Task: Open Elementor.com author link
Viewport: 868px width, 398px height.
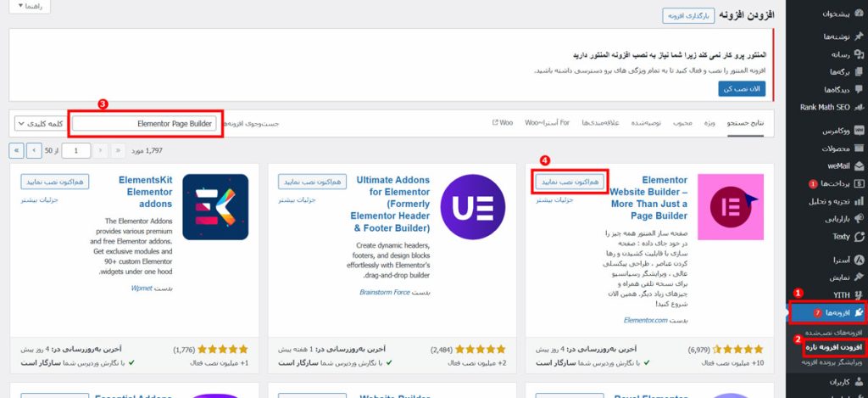Action: point(645,321)
